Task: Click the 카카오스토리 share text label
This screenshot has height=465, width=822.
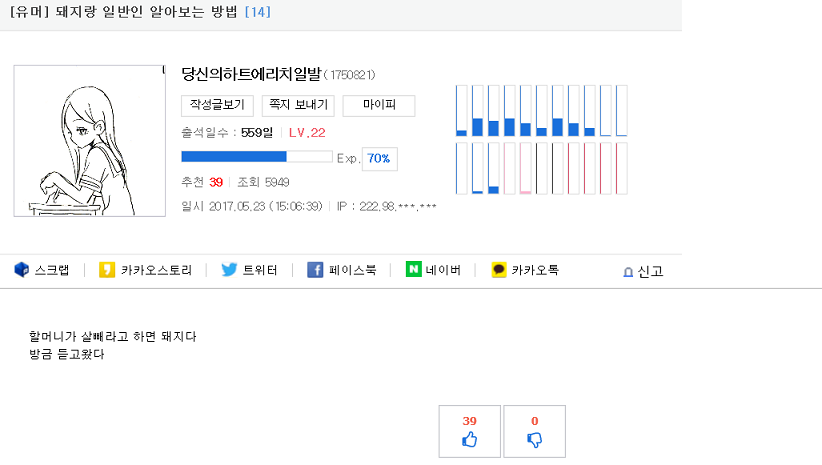Action: [x=156, y=270]
